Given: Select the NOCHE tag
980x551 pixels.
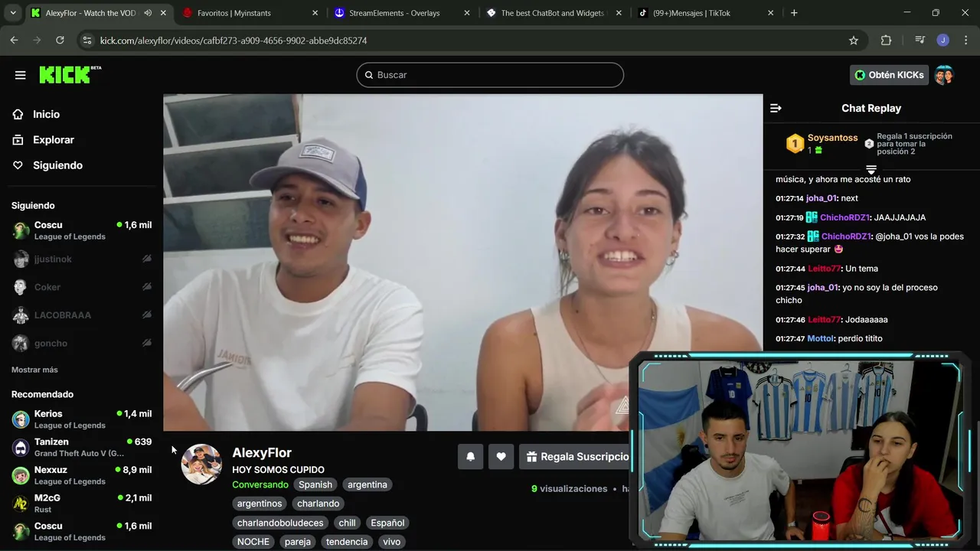Looking at the screenshot, I should point(253,542).
